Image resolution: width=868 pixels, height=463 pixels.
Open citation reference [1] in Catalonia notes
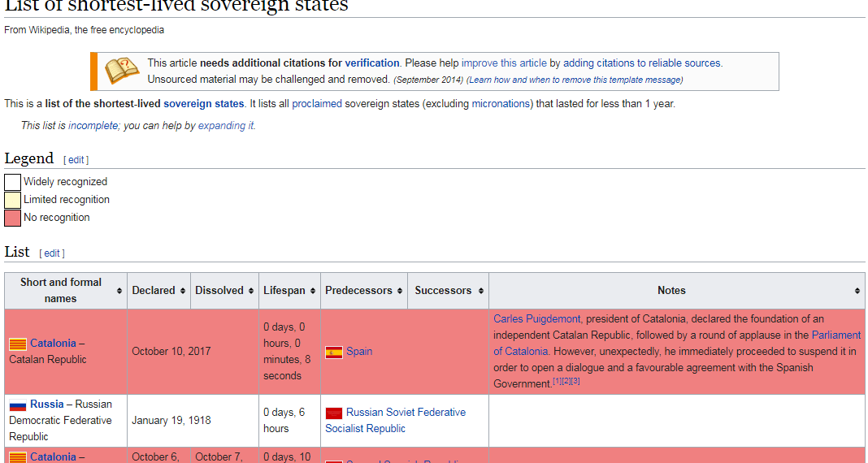pos(557,381)
